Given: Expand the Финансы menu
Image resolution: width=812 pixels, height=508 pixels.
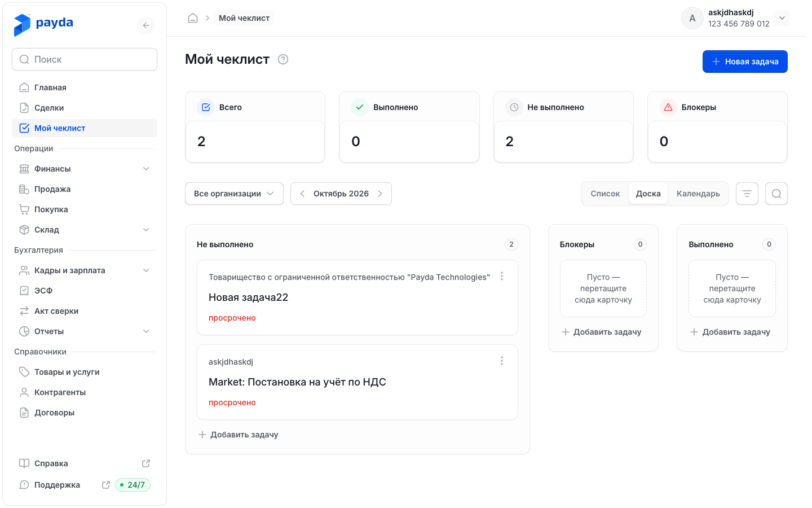Looking at the screenshot, I should [85, 169].
